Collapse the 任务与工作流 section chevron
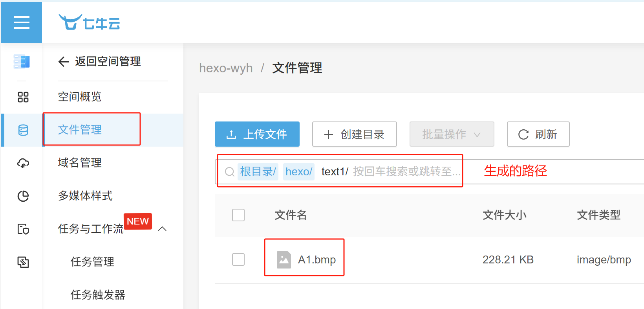 pos(163,229)
